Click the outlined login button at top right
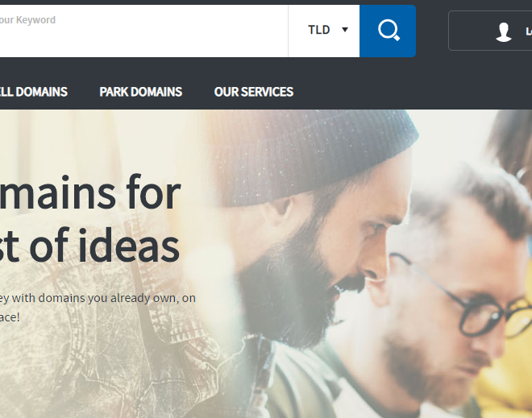532x418 pixels. point(490,31)
